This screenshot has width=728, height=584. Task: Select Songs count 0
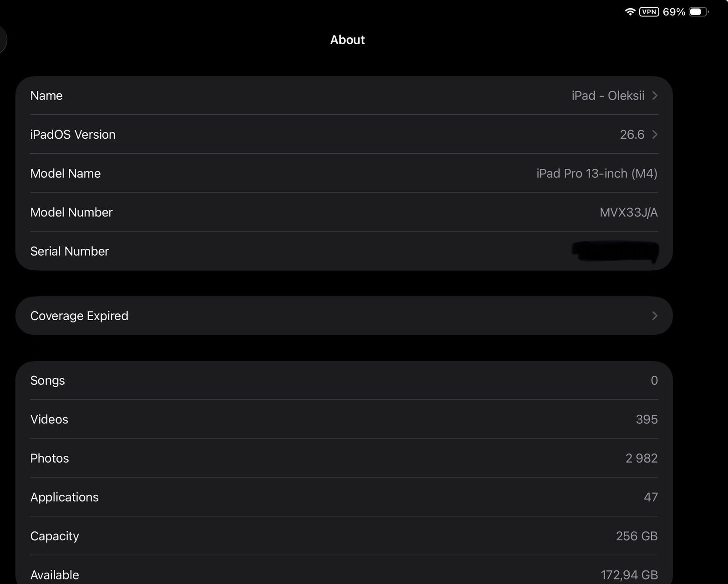tap(654, 381)
